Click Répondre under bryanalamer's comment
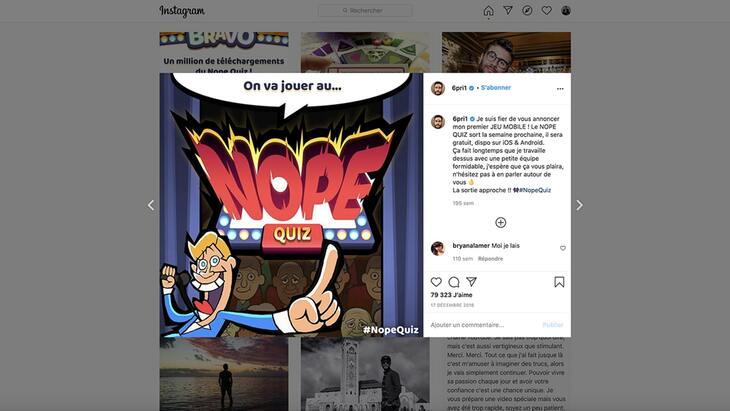 pyautogui.click(x=490, y=258)
